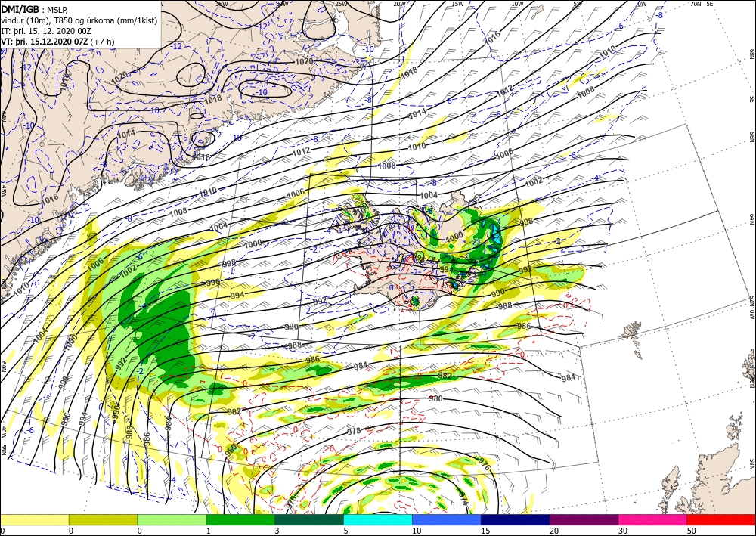Image resolution: width=756 pixels, height=536 pixels.
Task: Pick the medium green 1–3 mm legend block
Action: tap(240, 519)
